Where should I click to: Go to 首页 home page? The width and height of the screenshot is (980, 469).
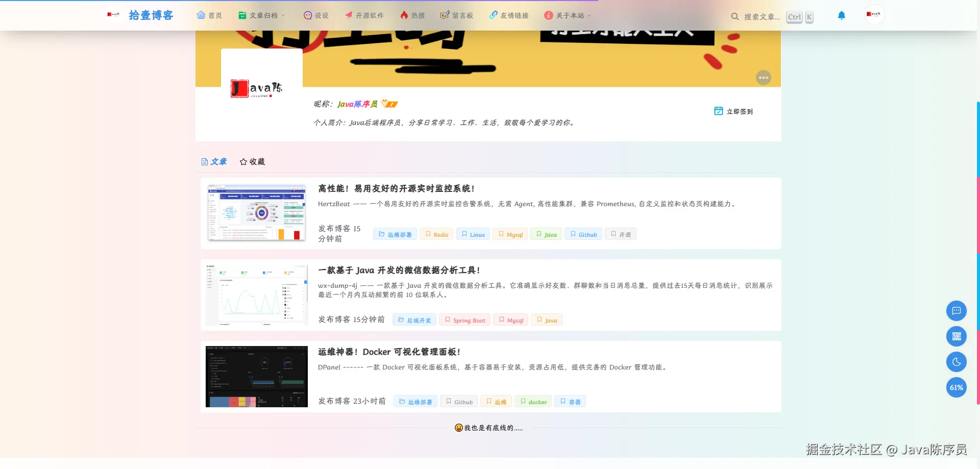click(x=209, y=15)
